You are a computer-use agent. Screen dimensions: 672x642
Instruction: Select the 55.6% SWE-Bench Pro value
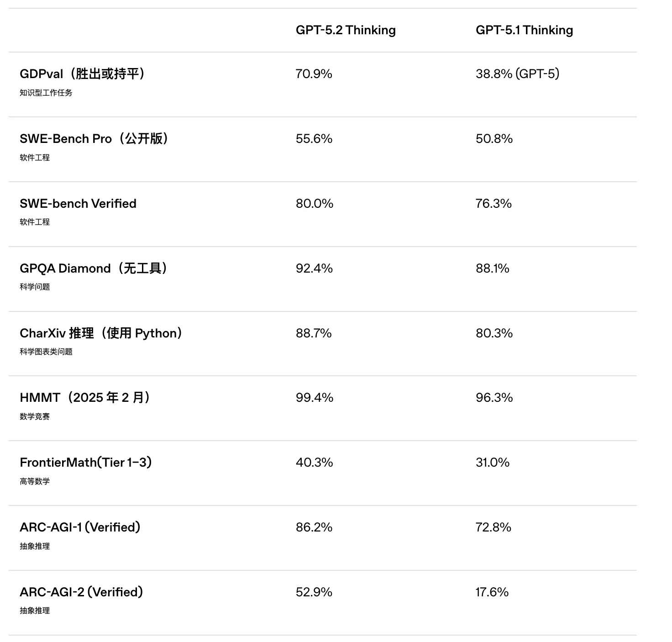[x=314, y=139]
